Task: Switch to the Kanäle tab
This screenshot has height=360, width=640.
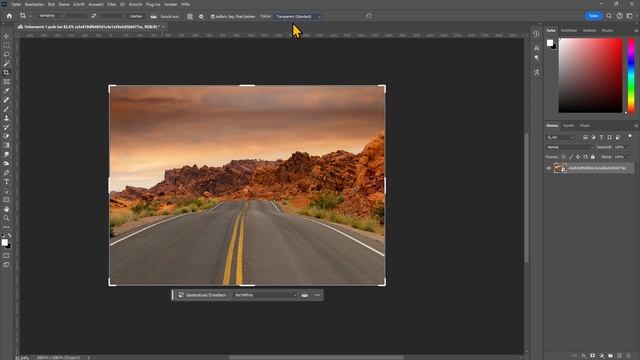Action: pyautogui.click(x=569, y=126)
